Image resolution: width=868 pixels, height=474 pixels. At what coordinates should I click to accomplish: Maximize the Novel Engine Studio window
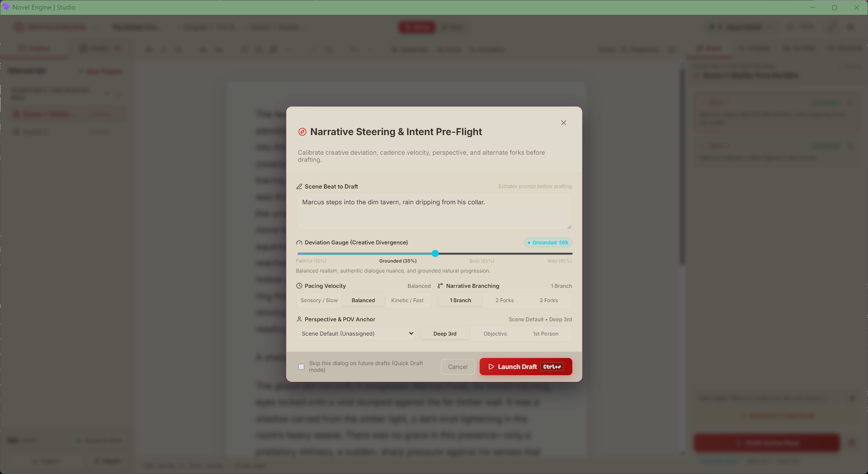click(x=835, y=7)
